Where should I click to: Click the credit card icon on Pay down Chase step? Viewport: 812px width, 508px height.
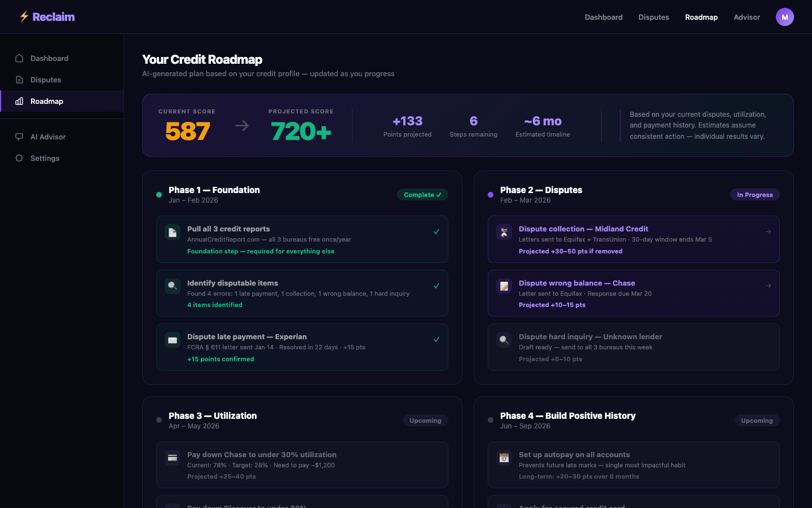point(172,457)
